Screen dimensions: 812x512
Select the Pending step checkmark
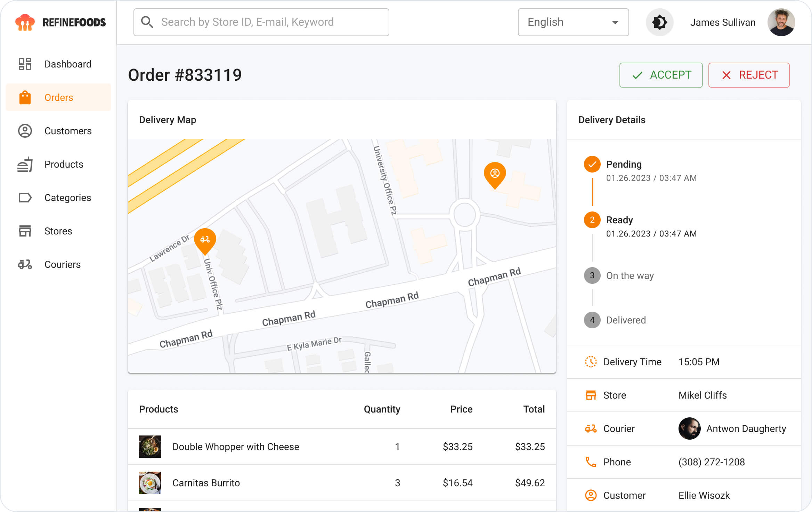coord(592,164)
